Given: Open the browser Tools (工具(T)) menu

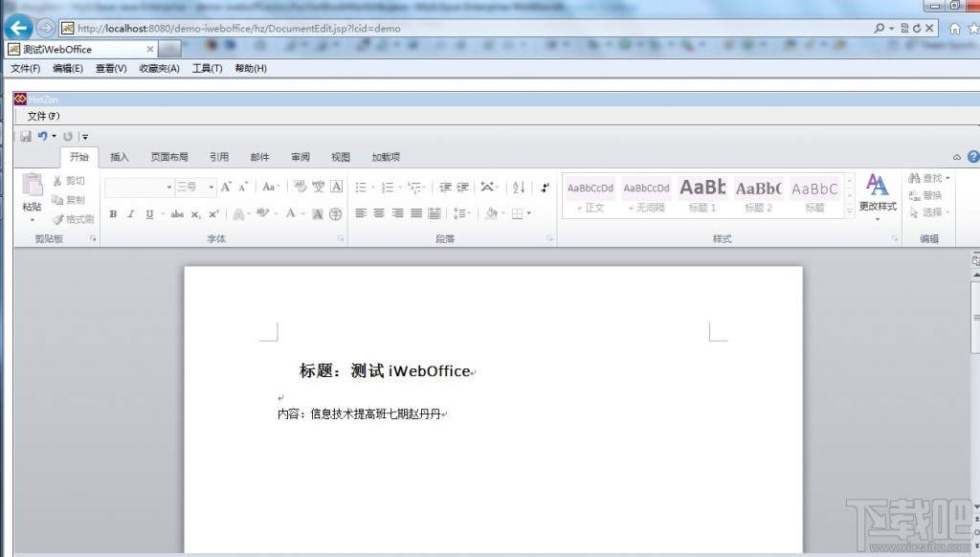Looking at the screenshot, I should coord(207,68).
